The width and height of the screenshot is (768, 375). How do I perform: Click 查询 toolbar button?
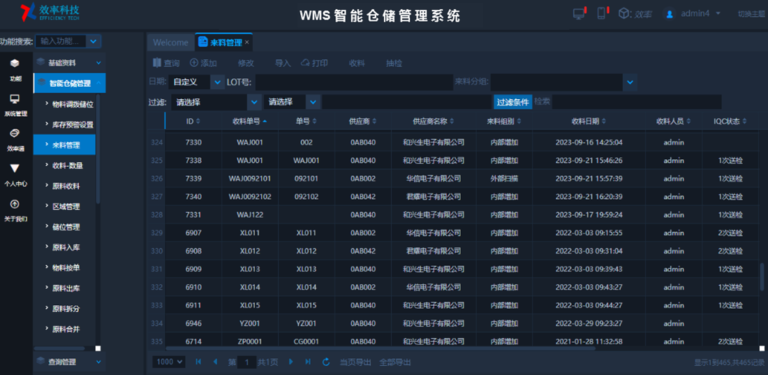(166, 63)
